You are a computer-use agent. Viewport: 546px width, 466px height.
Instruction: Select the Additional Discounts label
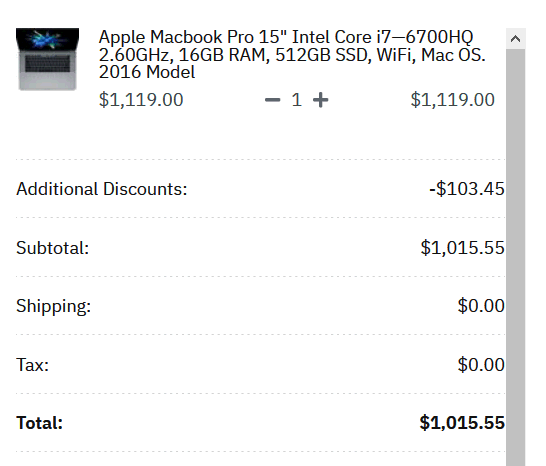pyautogui.click(x=102, y=189)
